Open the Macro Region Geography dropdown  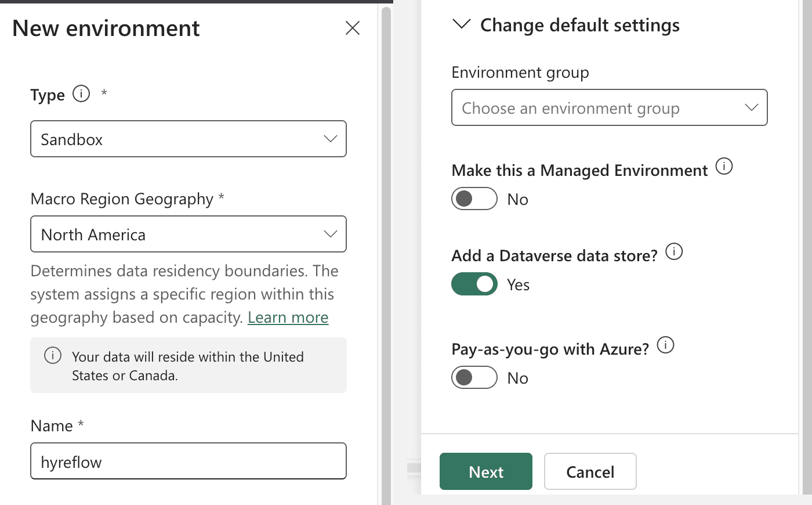click(188, 234)
